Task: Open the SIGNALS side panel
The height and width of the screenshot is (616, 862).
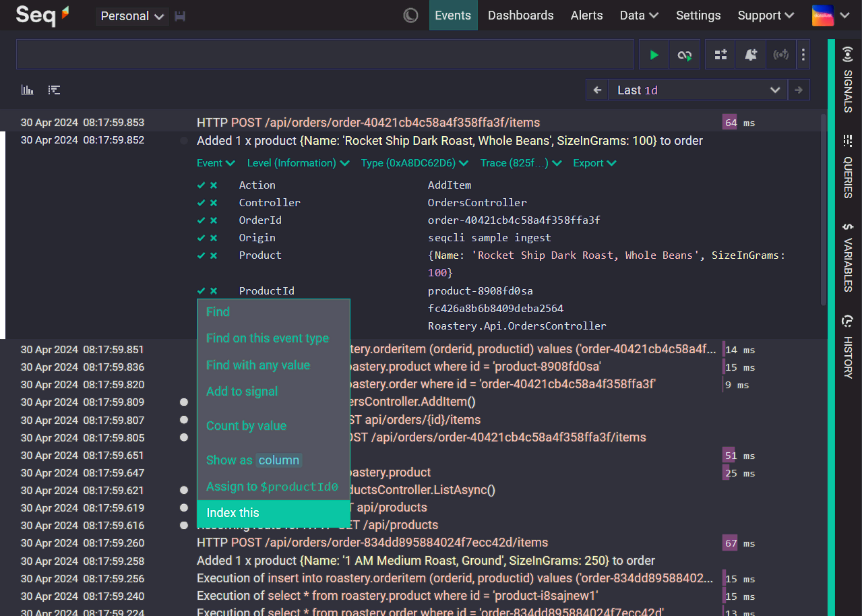Action: point(848,80)
